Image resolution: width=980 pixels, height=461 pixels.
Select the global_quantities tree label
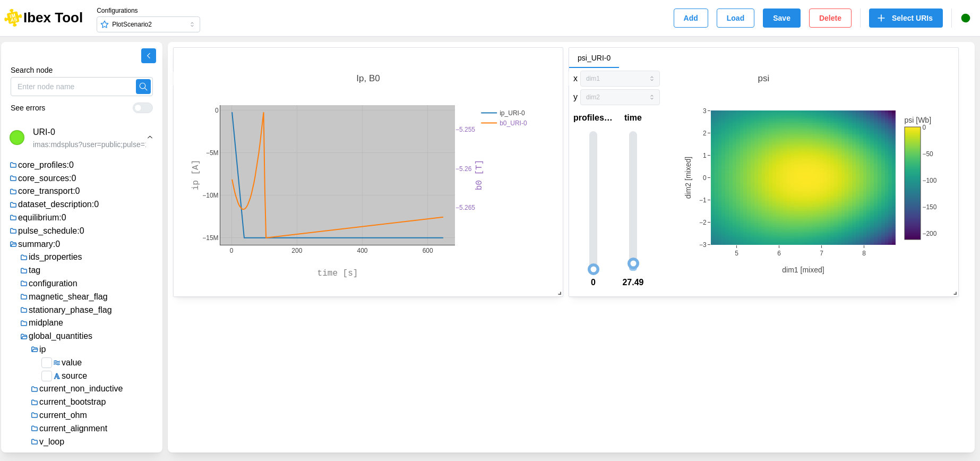coord(61,336)
